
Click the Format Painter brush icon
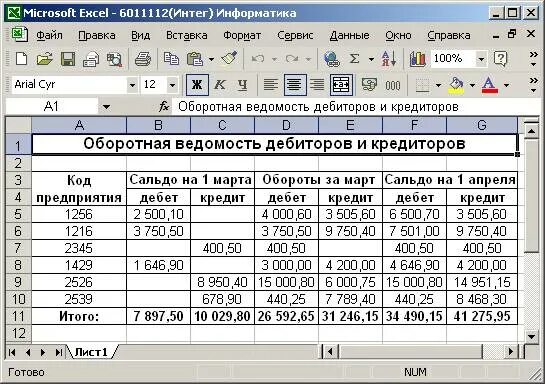click(x=229, y=59)
